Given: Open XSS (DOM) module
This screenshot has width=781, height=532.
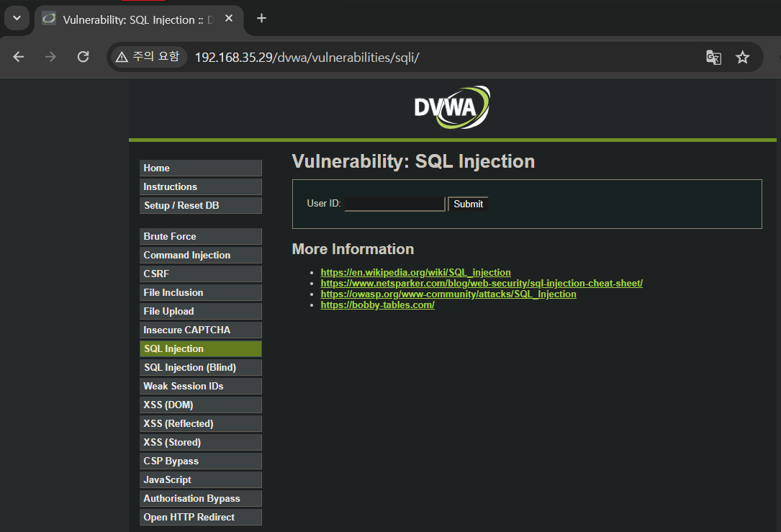Looking at the screenshot, I should tap(201, 405).
